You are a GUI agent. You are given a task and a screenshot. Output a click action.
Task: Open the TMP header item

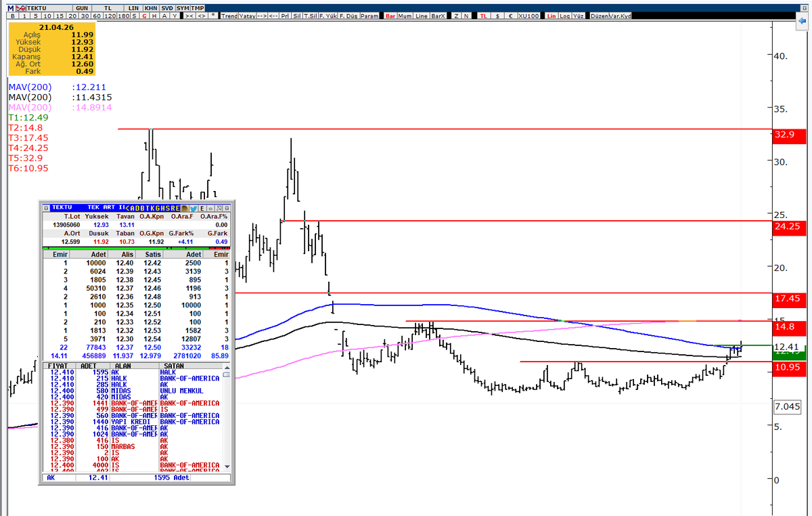click(x=198, y=7)
